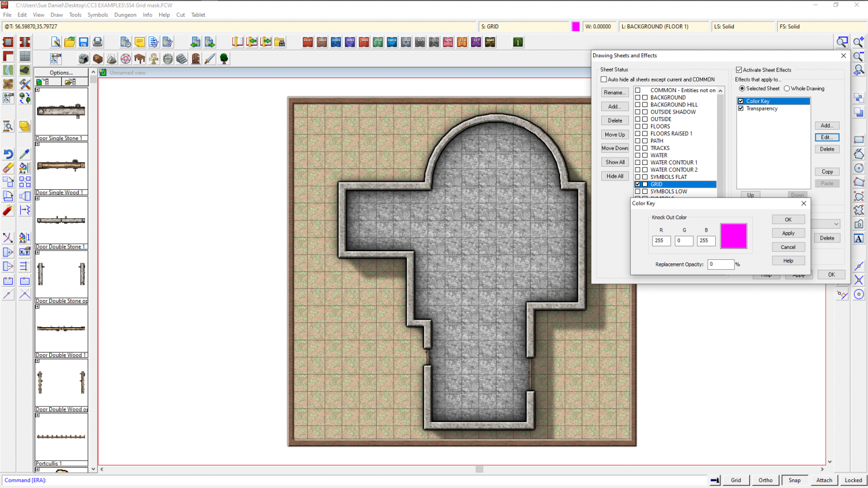Expand the Door Single Wood 1 symbol
The width and height of the screenshot is (868, 488).
point(38,144)
